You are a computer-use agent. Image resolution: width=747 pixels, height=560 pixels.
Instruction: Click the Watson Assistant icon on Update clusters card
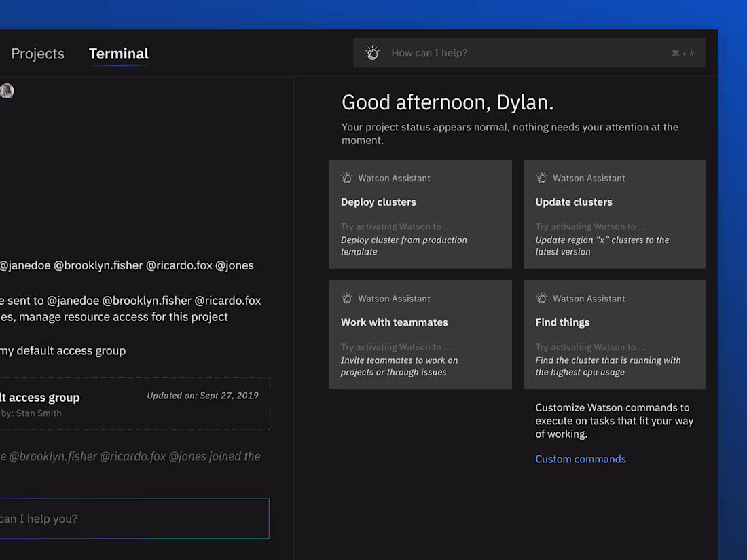[541, 178]
